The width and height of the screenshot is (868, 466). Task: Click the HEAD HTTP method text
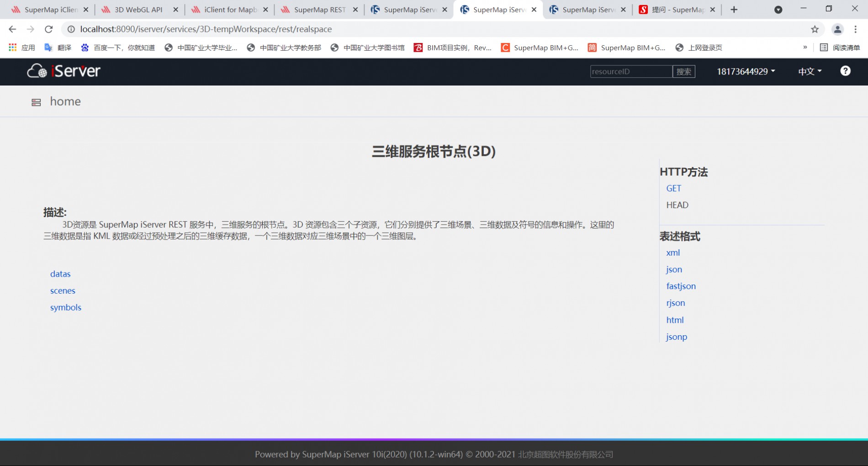[x=677, y=205]
